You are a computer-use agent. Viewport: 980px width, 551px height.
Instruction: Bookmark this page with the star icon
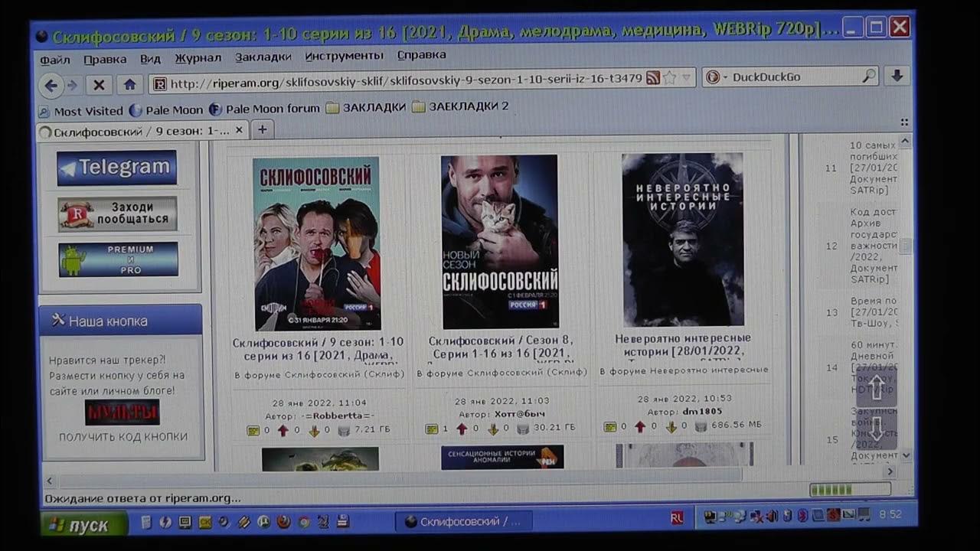point(668,77)
